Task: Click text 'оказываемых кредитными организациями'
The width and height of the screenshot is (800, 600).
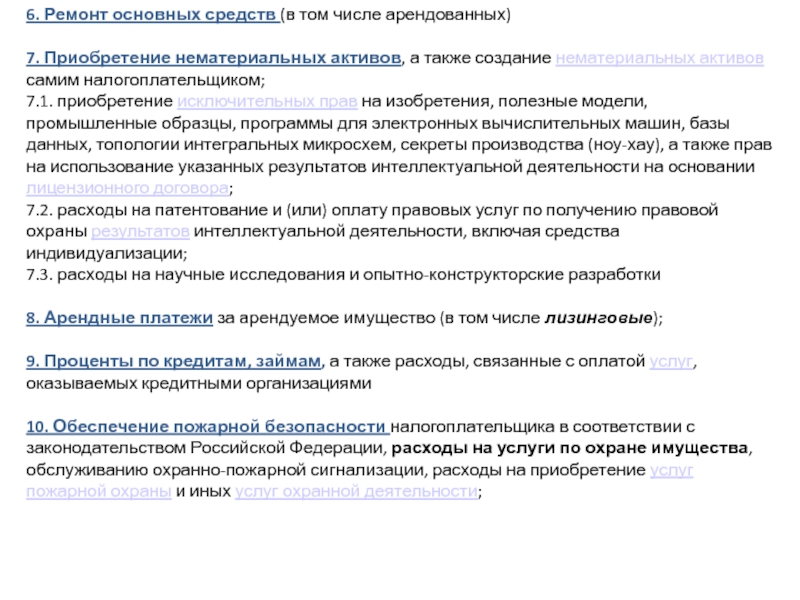Action: 198,383
